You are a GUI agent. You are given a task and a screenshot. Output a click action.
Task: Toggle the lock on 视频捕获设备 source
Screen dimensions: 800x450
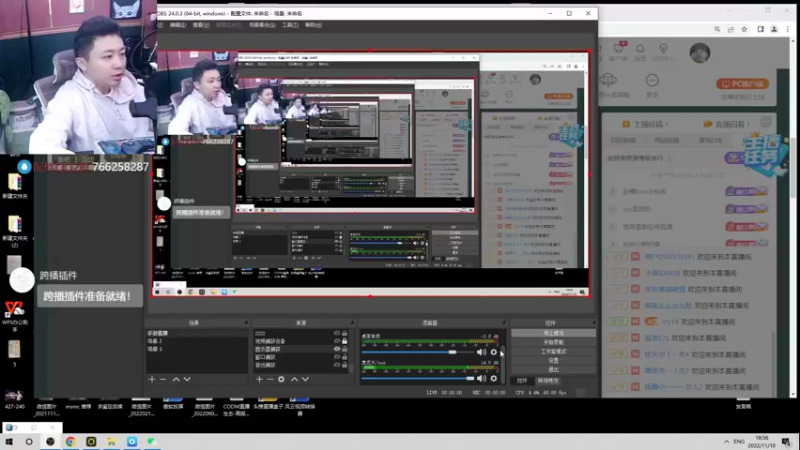click(344, 341)
